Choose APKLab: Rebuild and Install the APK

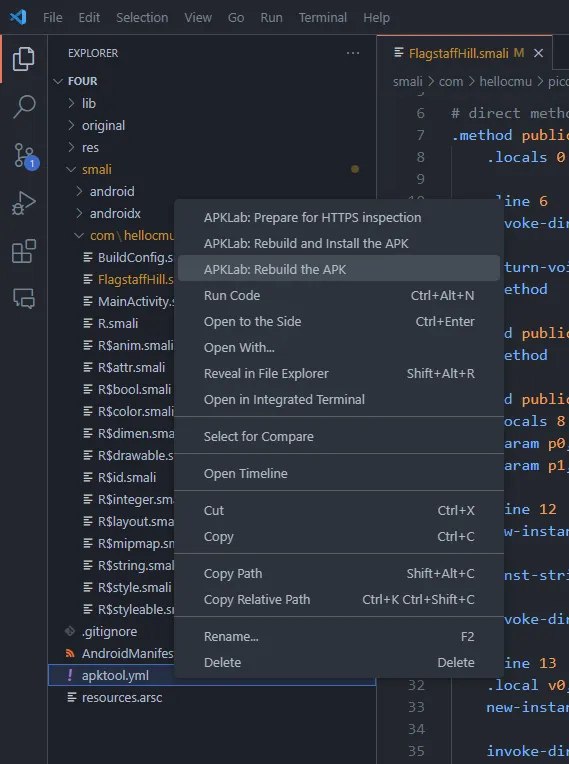click(339, 243)
